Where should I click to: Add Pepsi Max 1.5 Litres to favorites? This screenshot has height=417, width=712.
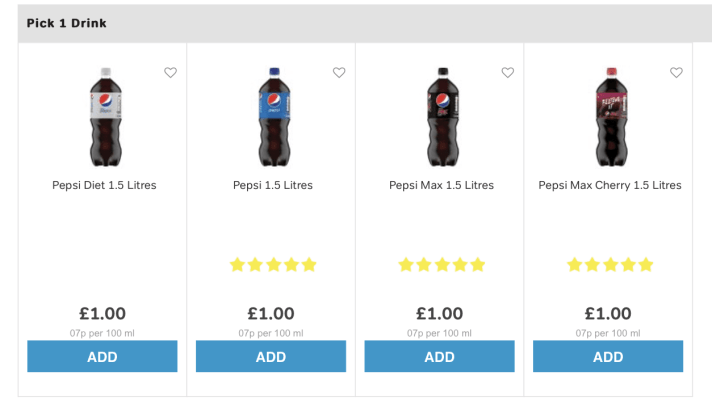pos(507,73)
